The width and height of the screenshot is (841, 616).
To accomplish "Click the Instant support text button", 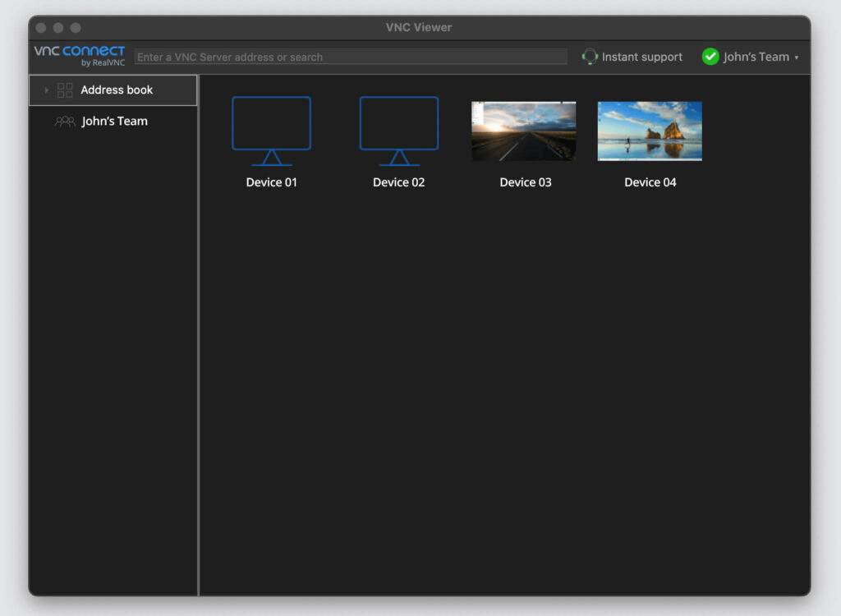I will pyautogui.click(x=641, y=57).
